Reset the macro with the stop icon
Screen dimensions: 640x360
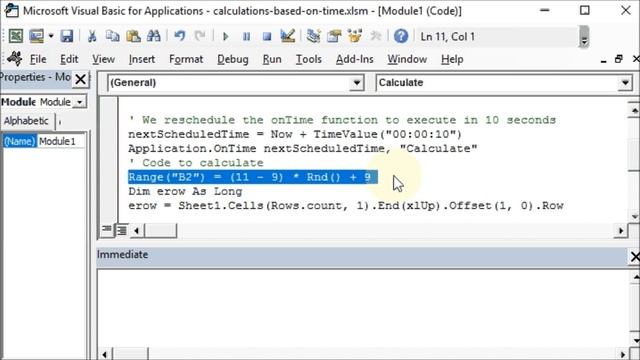tap(267, 37)
